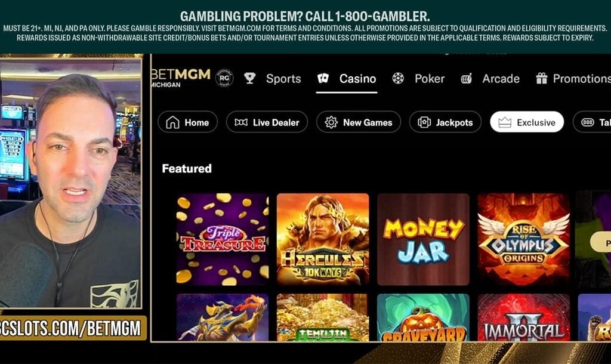Open the Immortal II game tile
Image resolution: width=611 pixels, height=364 pixels.
(524, 317)
